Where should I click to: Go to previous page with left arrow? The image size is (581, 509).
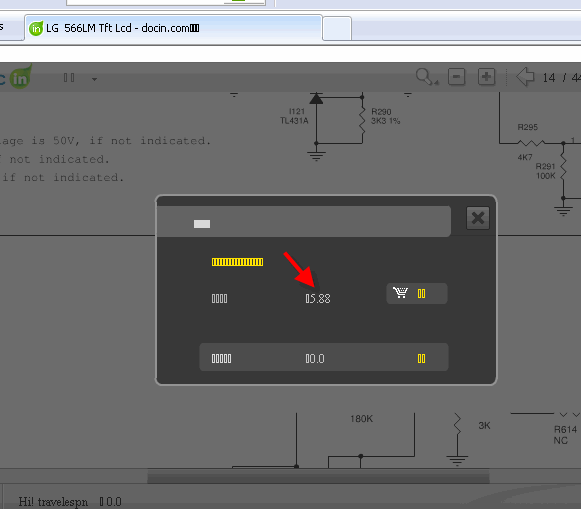(x=525, y=77)
